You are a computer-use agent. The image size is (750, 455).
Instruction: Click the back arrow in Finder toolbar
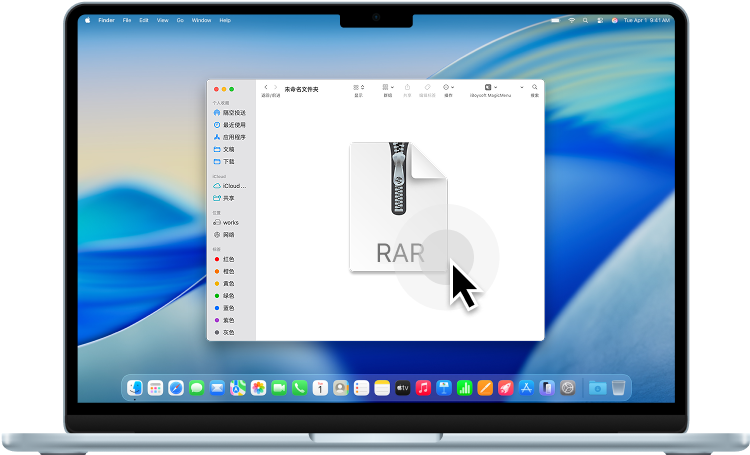tap(265, 88)
